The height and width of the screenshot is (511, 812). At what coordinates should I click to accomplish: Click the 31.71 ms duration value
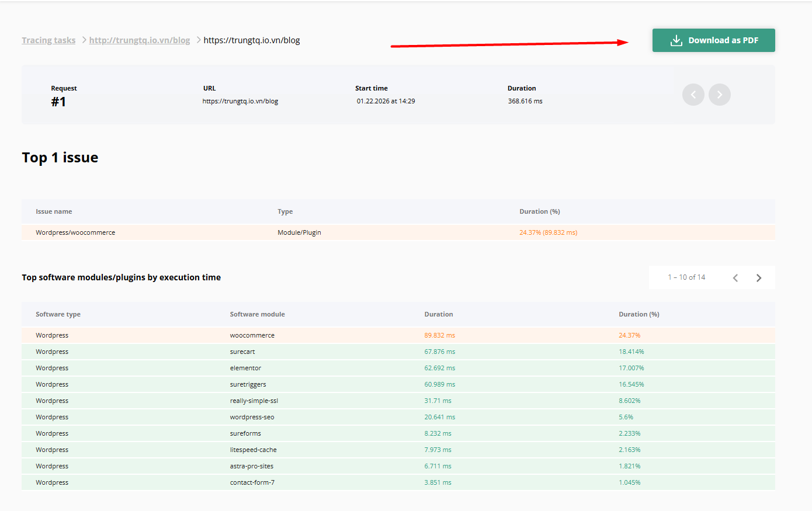pos(438,401)
